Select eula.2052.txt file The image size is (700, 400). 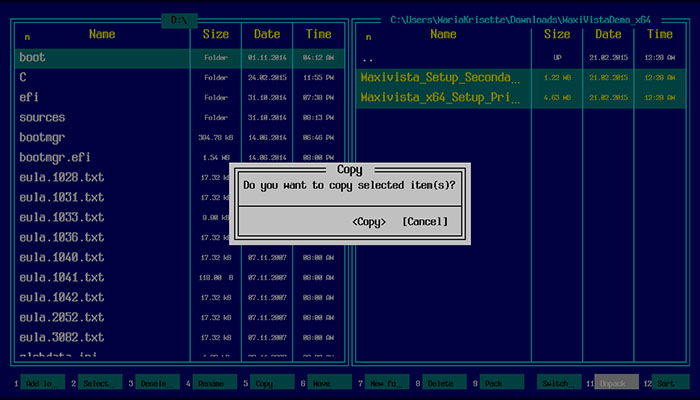(179, 317)
